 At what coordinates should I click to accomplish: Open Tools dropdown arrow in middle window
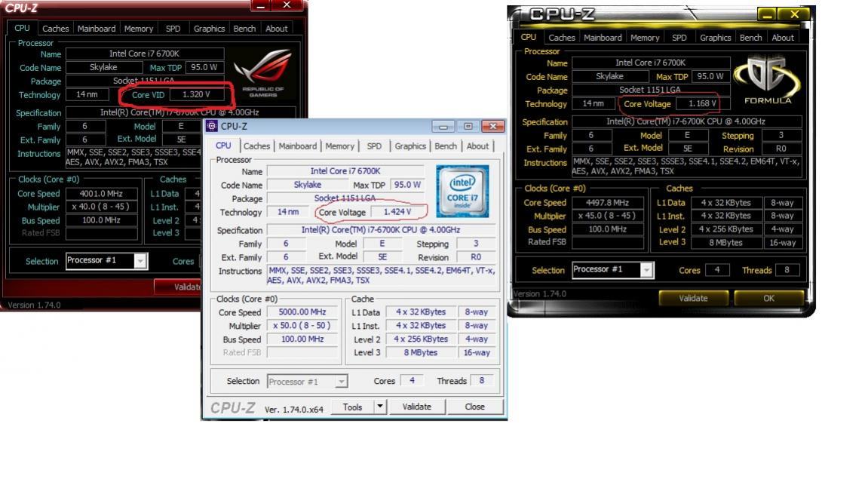point(380,407)
